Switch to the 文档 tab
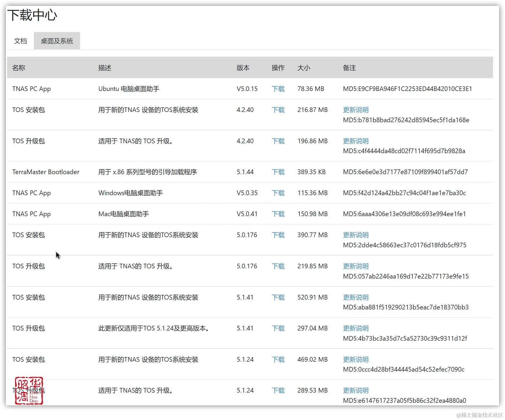 click(20, 41)
